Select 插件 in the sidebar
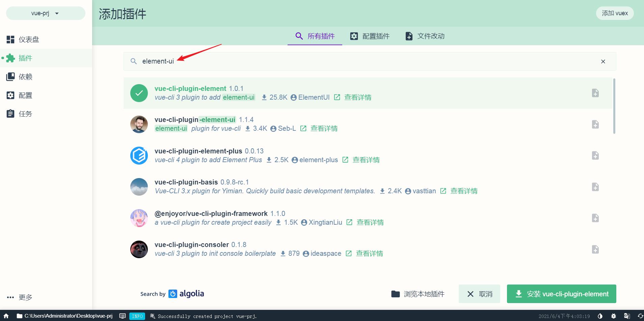The height and width of the screenshot is (321, 644). 46,58
